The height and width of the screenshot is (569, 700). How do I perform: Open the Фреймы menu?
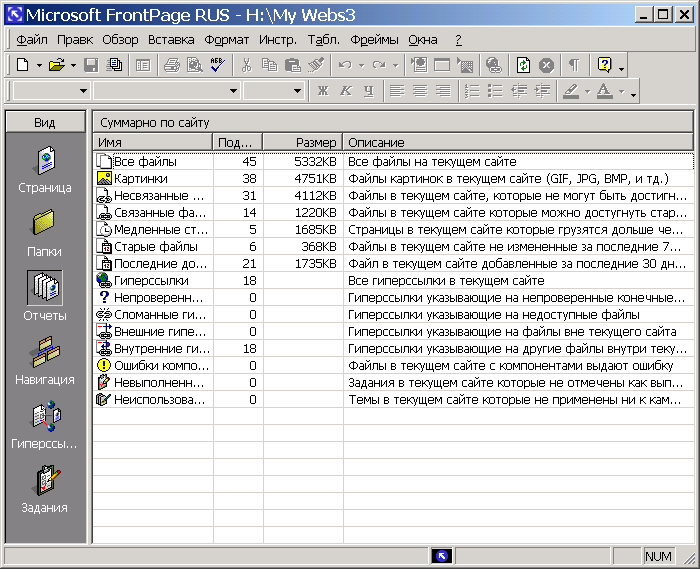tap(374, 40)
